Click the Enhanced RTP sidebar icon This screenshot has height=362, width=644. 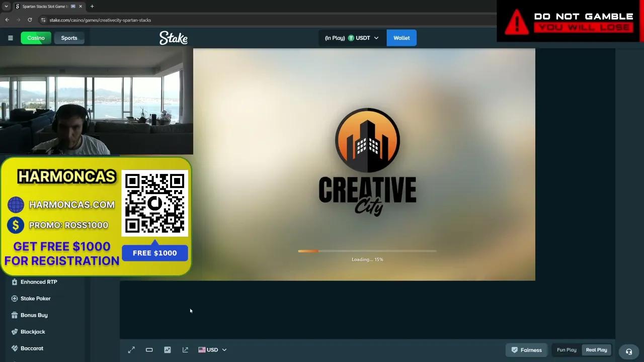(14, 282)
